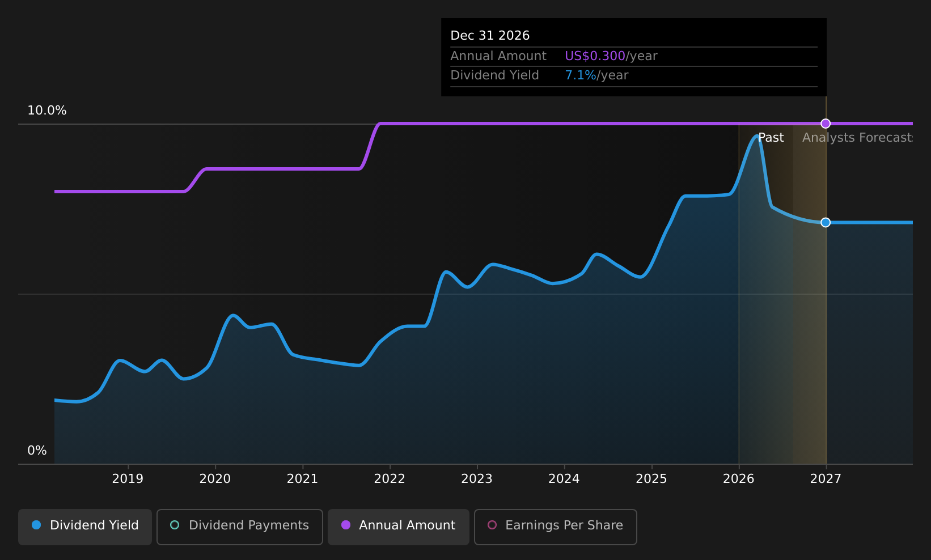This screenshot has width=931, height=560.
Task: Enable the Earnings Per Share series
Action: pos(556,527)
